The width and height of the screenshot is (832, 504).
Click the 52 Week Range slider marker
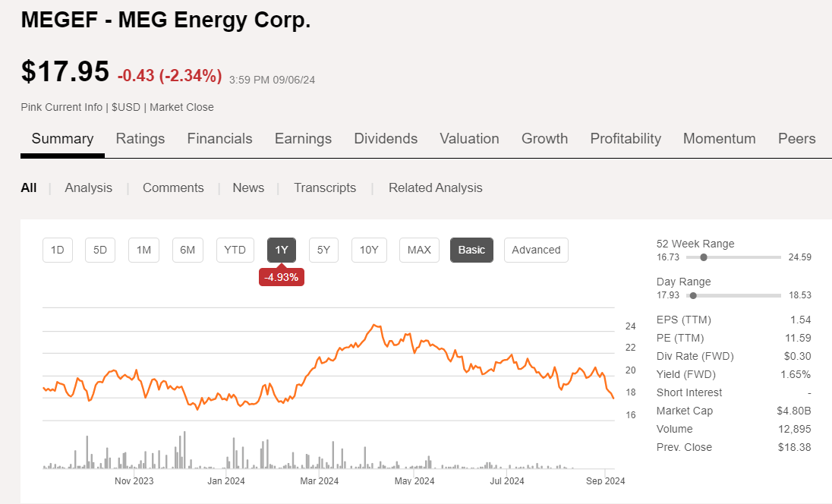[x=704, y=257]
